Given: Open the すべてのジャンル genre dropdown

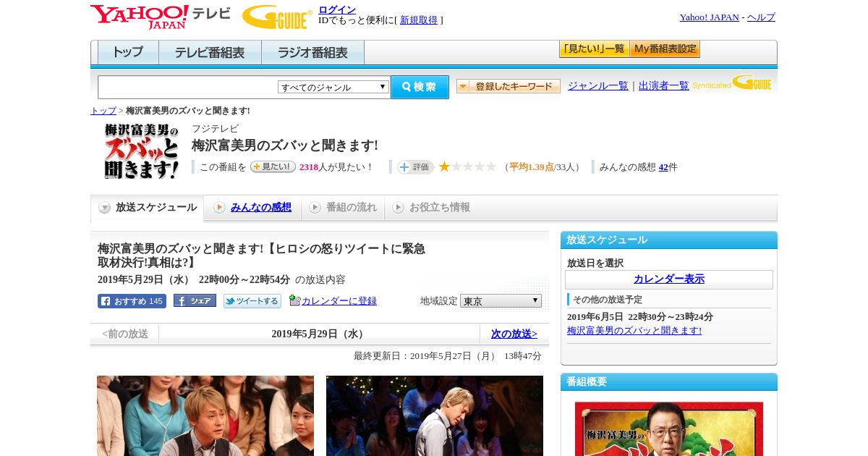Looking at the screenshot, I should click(x=333, y=87).
